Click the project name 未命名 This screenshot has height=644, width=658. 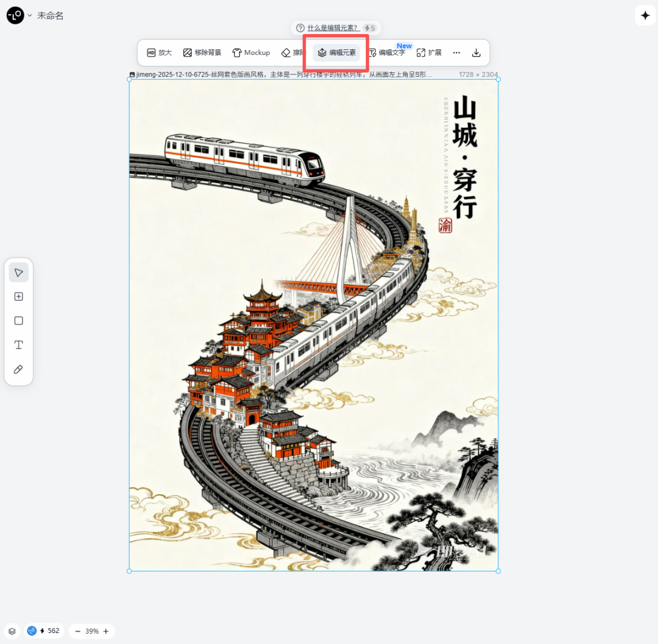(51, 16)
